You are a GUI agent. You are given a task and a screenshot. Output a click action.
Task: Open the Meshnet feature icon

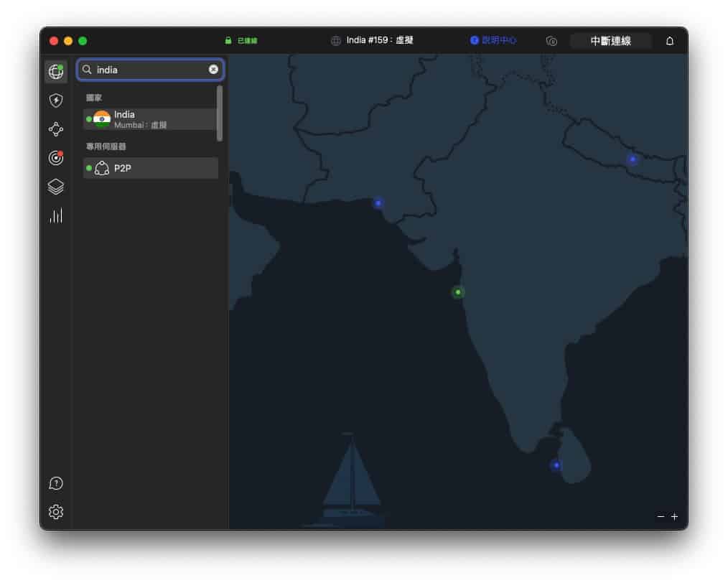click(56, 129)
